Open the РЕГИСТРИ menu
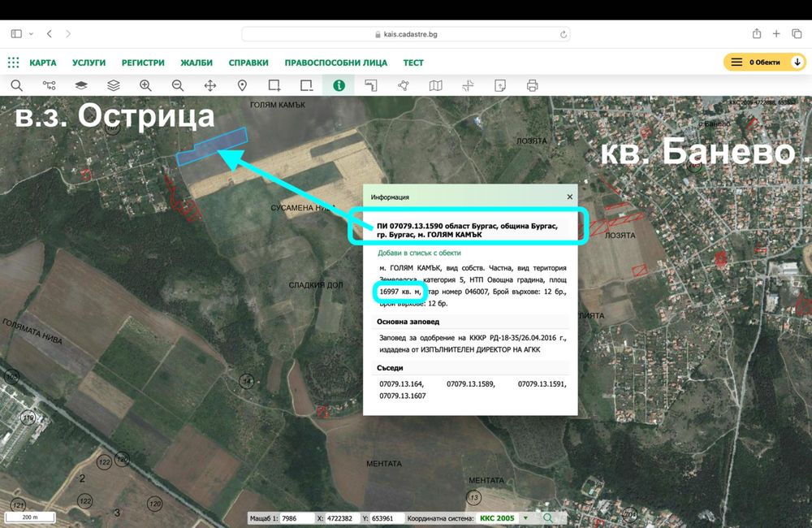Image resolution: width=812 pixels, height=528 pixels. click(x=143, y=63)
